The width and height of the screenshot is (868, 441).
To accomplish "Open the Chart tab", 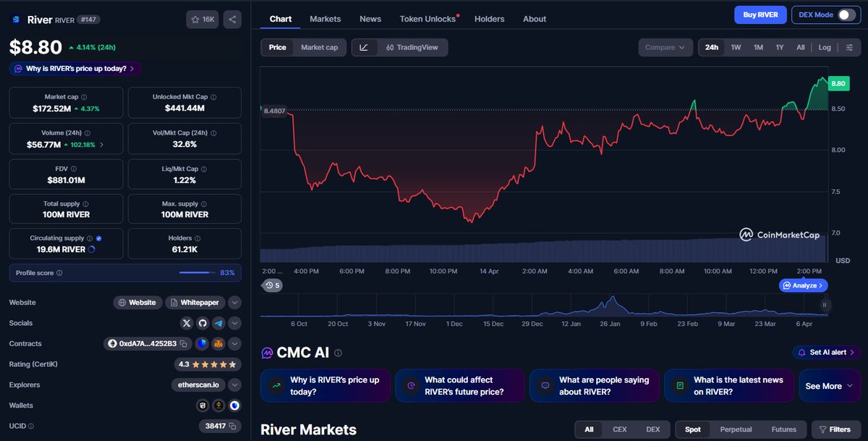I will [280, 19].
